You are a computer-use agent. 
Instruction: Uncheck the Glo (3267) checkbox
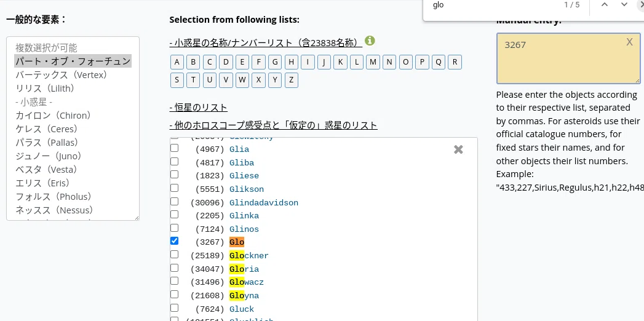tap(175, 241)
